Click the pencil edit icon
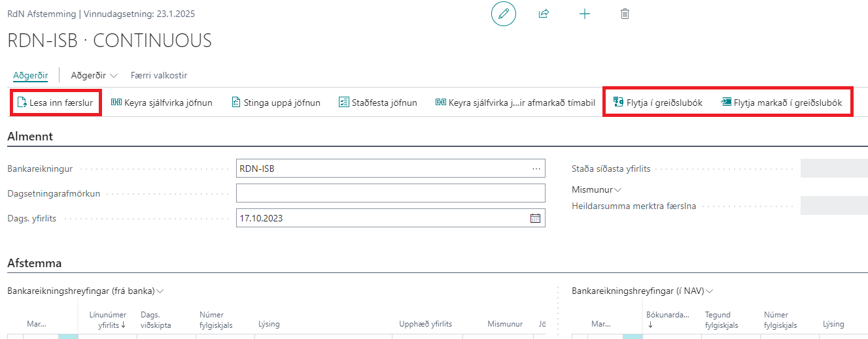868x339 pixels. click(x=503, y=14)
